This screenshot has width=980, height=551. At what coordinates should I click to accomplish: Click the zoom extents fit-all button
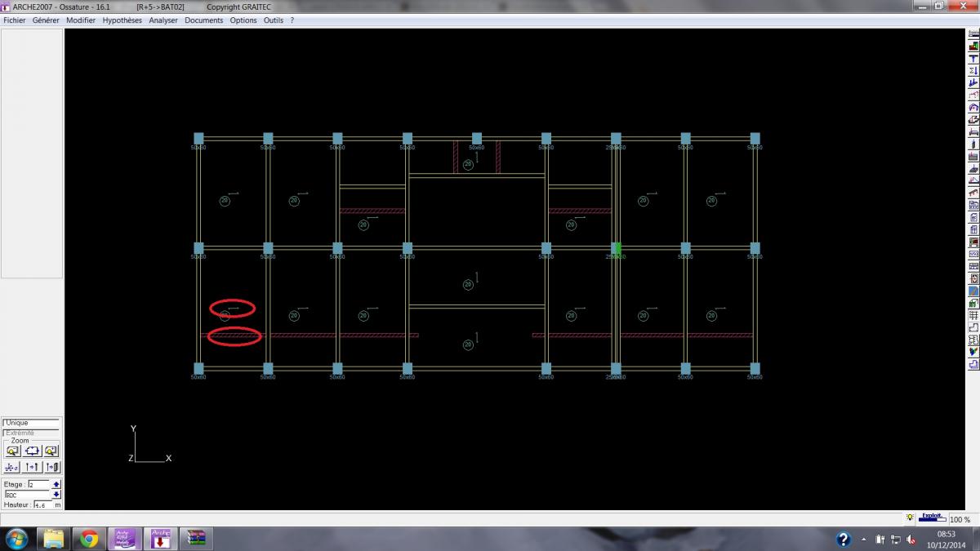(32, 451)
